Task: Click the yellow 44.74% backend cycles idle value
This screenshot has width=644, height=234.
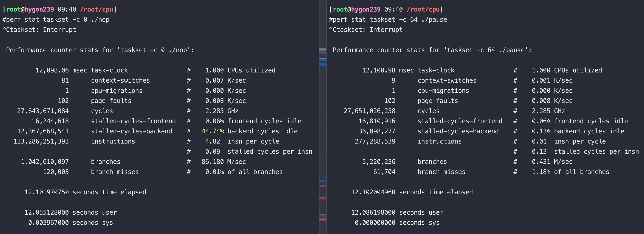Action: point(212,131)
